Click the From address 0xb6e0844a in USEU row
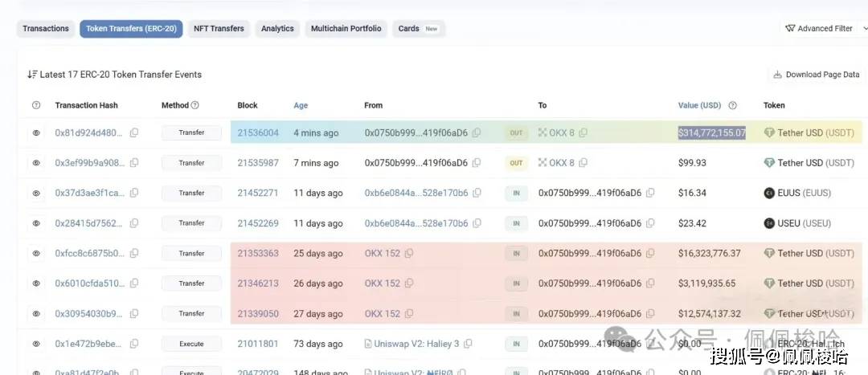 416,223
